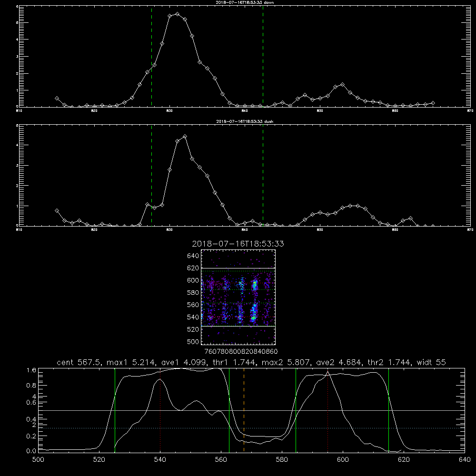Click the '640' x-axis label of bottom plot
Screen dimensions: 476x476
pyautogui.click(x=465, y=459)
